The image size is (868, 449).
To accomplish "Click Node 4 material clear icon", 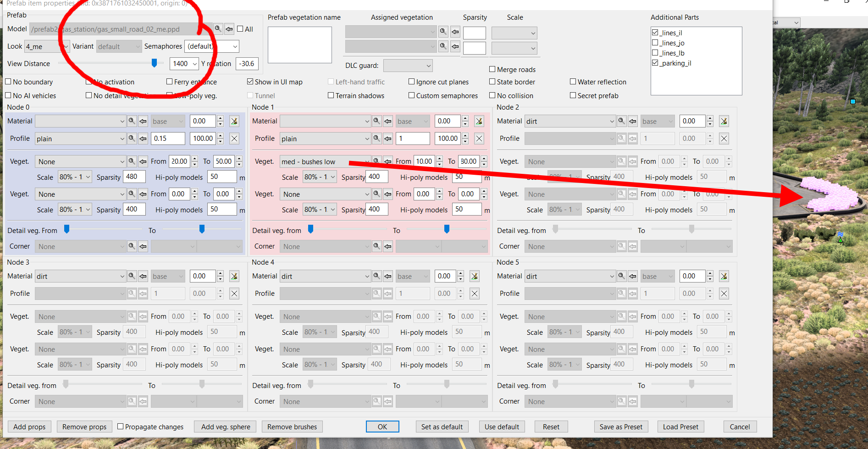I will pos(475,276).
